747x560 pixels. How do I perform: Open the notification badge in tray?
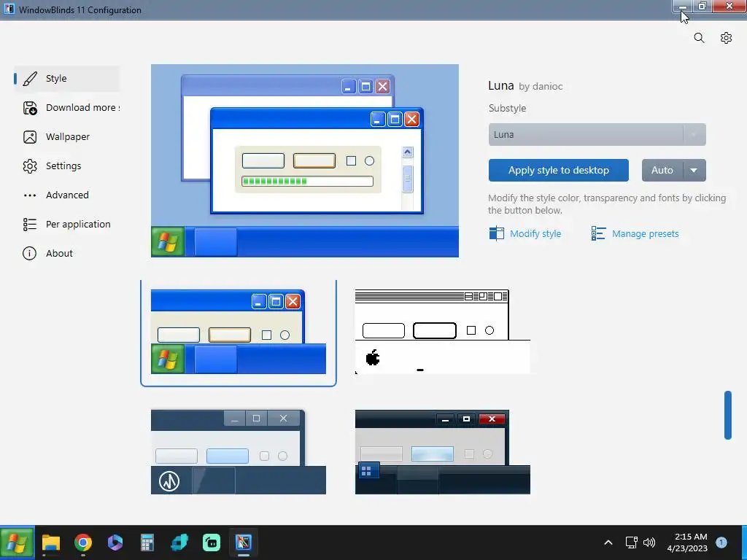[x=721, y=542]
